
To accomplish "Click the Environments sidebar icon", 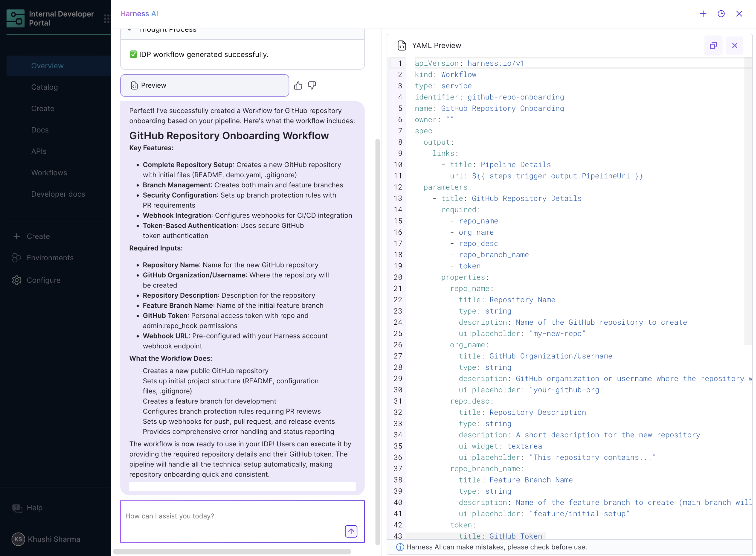I will [17, 258].
